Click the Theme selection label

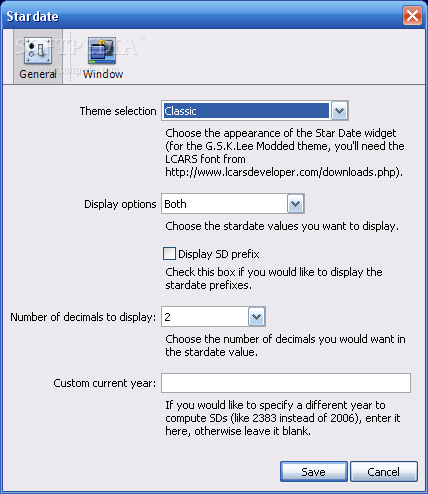point(118,111)
